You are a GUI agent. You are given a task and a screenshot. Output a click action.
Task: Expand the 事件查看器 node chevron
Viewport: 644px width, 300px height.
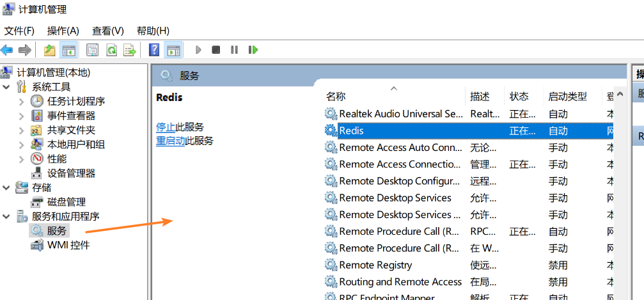coord(22,116)
